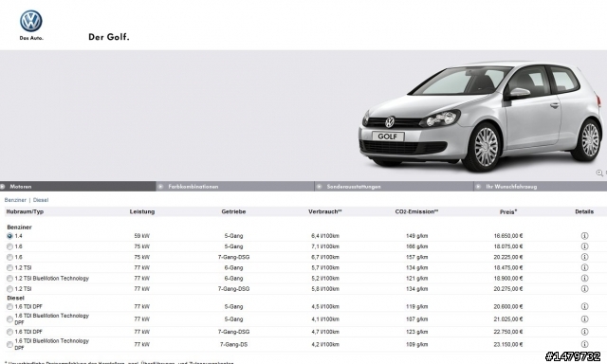Filter engines by Benziner link
This screenshot has height=364, width=607.
[x=15, y=200]
